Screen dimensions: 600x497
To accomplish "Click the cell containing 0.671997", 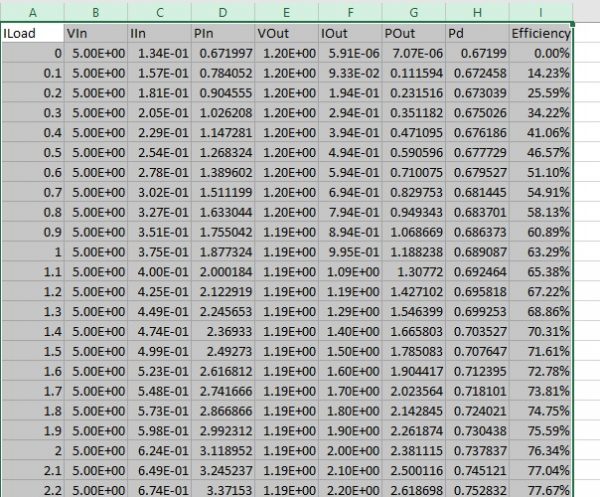I will (x=222, y=53).
